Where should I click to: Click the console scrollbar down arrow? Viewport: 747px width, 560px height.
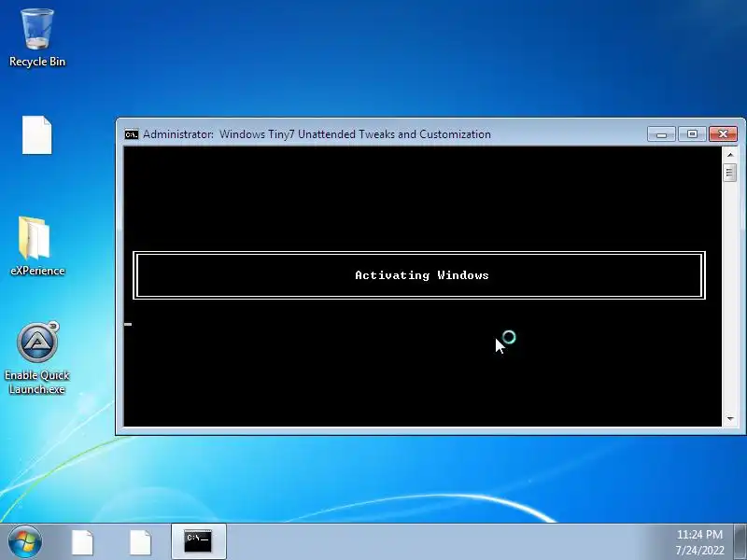tap(730, 418)
